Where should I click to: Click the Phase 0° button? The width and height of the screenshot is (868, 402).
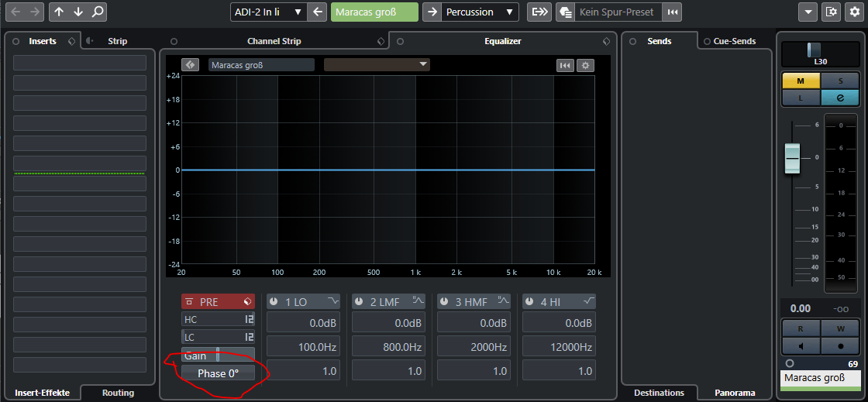tap(218, 373)
